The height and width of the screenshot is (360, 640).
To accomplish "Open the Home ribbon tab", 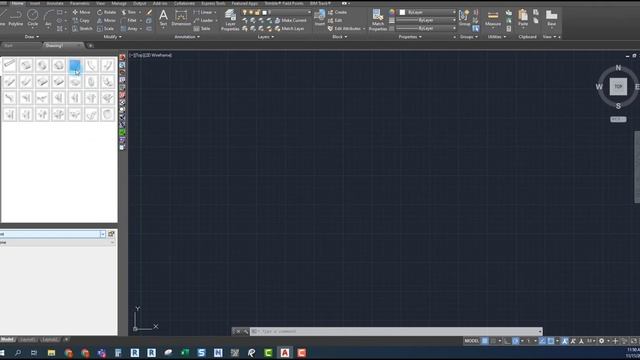I will [x=17, y=3].
